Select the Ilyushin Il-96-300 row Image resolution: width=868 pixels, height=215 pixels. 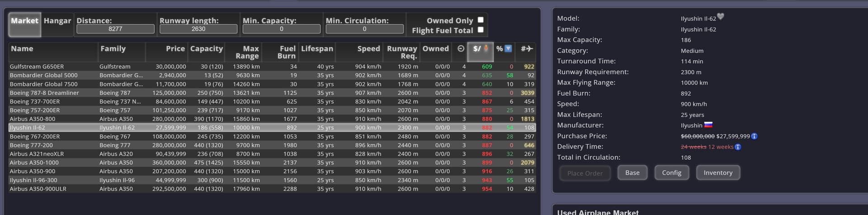click(x=272, y=180)
